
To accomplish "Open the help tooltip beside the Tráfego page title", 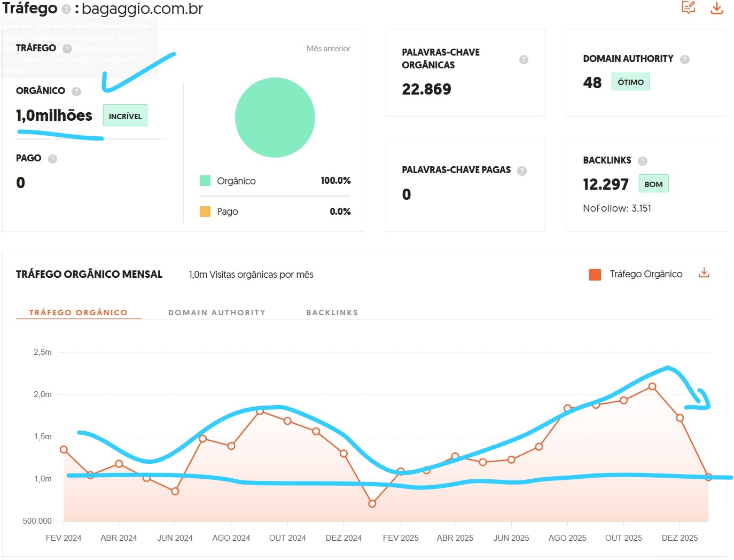I will 66,9.
